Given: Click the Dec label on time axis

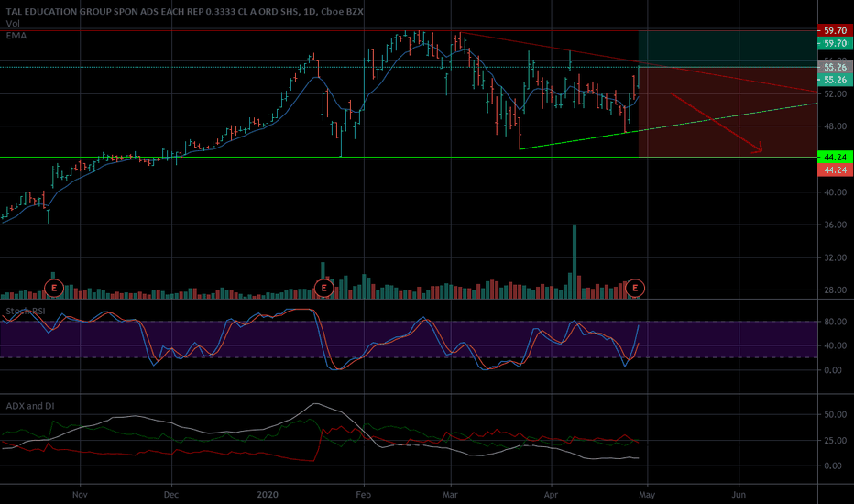Looking at the screenshot, I should coord(171,495).
